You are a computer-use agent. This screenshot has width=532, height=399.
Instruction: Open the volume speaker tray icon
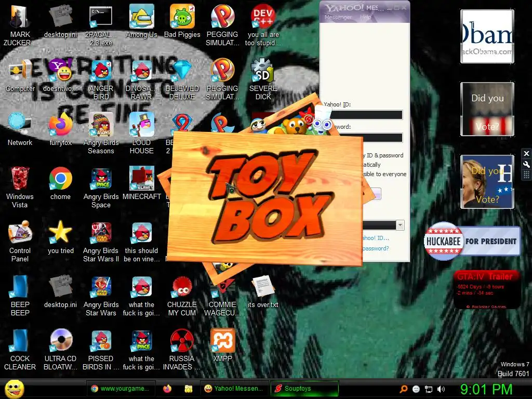(441, 389)
